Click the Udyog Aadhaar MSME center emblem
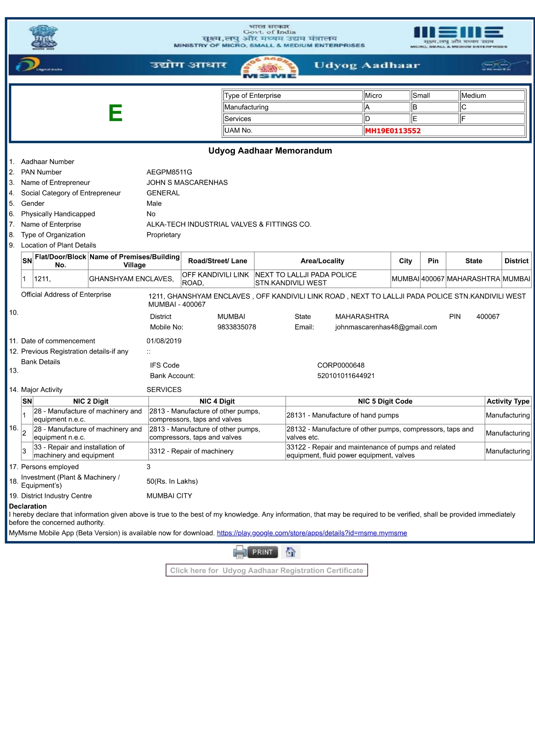This screenshot has height=756, width=535. (x=269, y=67)
